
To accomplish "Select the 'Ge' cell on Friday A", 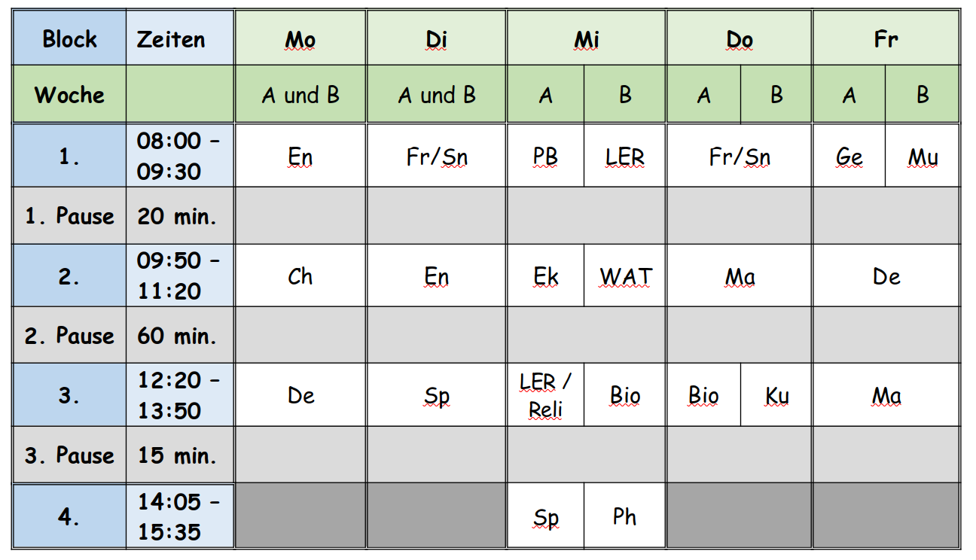I will (849, 156).
